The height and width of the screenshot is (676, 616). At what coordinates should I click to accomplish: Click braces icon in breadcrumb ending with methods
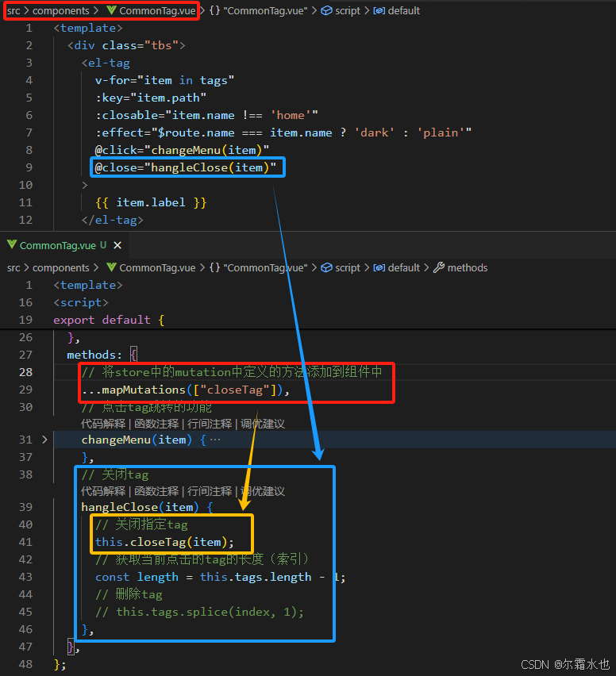[214, 267]
